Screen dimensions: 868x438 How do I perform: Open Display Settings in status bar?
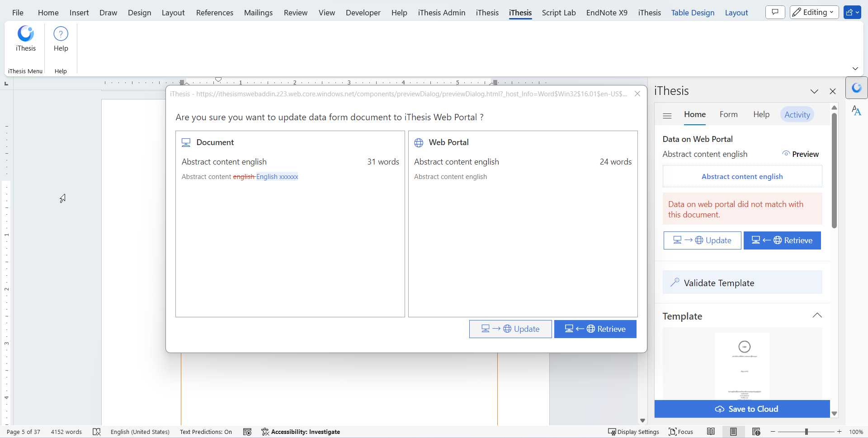(633, 432)
